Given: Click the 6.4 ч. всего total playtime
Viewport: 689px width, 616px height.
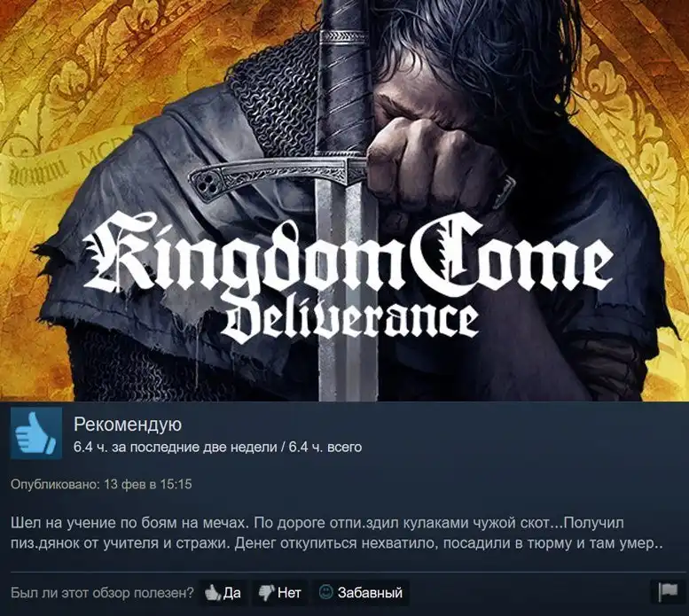Looking at the screenshot, I should click(325, 448).
